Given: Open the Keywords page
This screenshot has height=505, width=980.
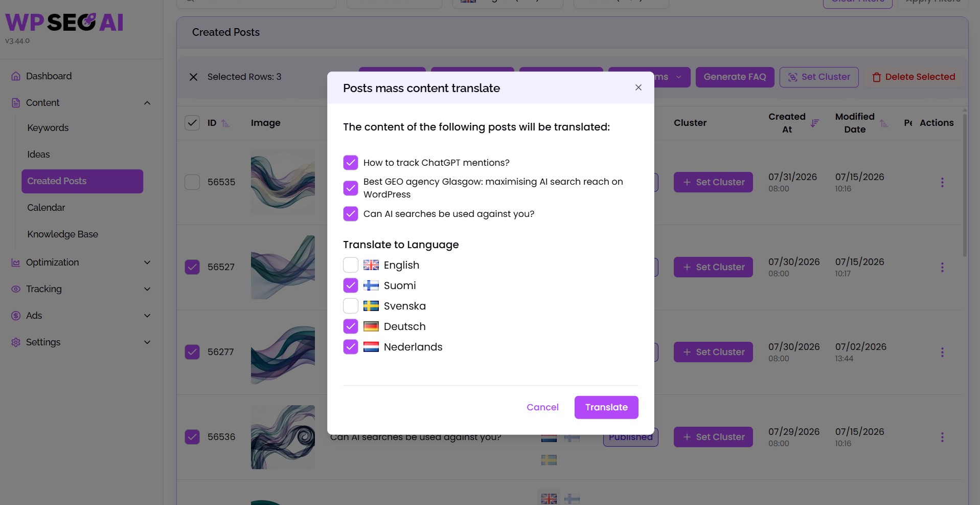Looking at the screenshot, I should point(48,128).
